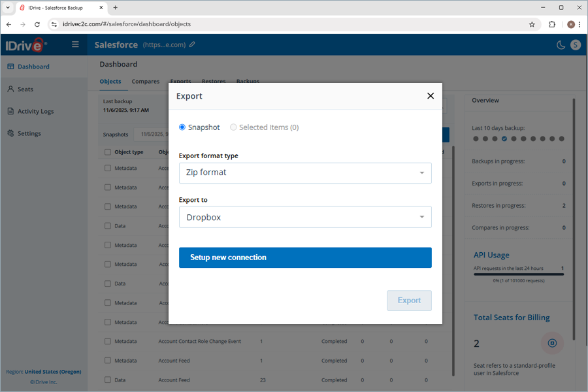Click the Settings gear icon in the sidebar

10,133
